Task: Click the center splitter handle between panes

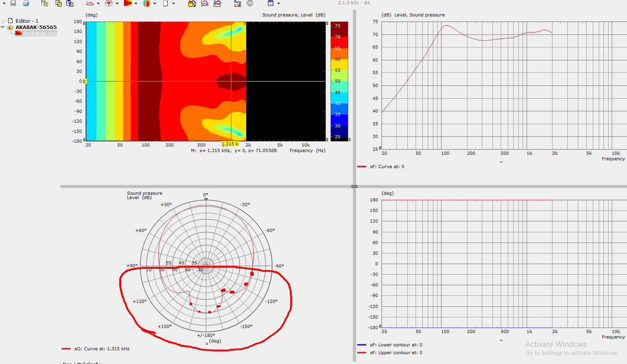Action: coord(354,187)
